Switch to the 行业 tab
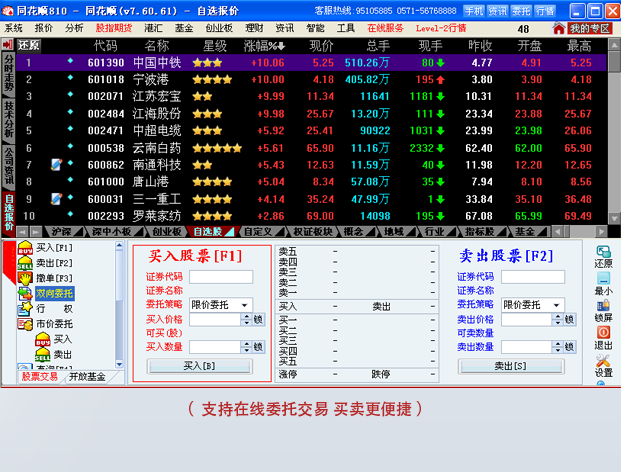 coord(436,231)
